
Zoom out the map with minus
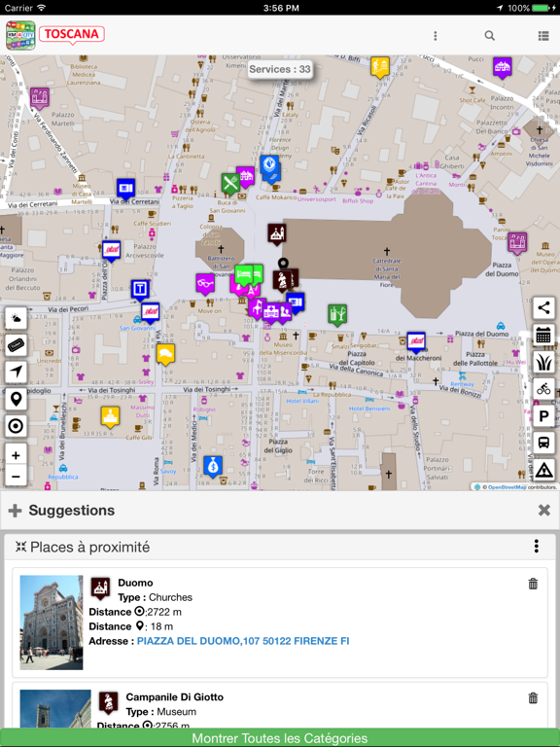click(x=16, y=476)
